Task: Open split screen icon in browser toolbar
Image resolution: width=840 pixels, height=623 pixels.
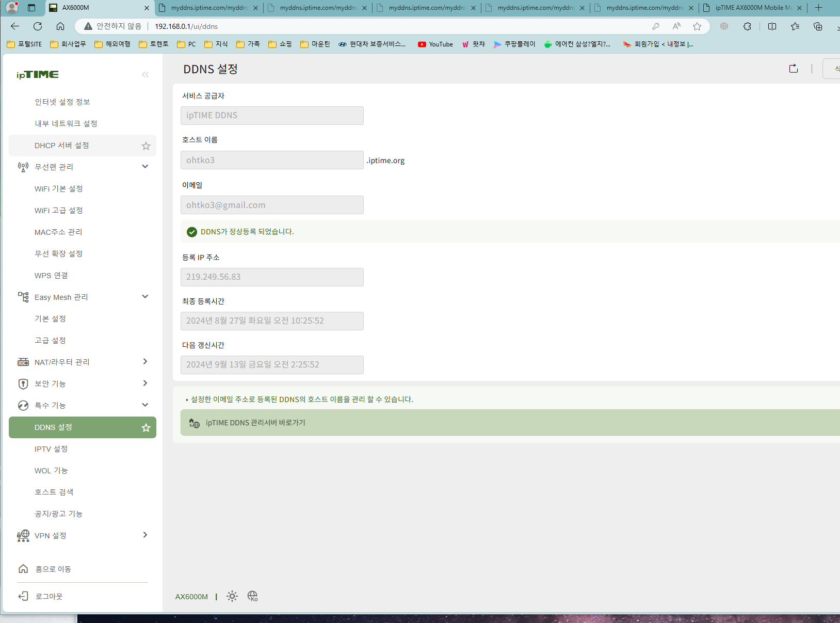Action: [772, 26]
